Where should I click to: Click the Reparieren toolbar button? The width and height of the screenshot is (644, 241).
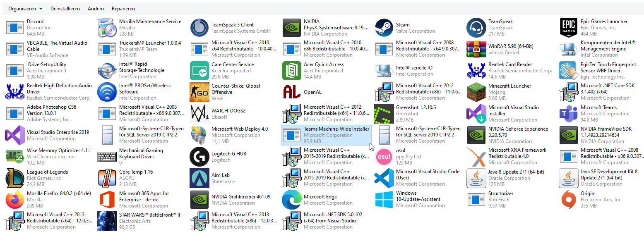(x=123, y=9)
